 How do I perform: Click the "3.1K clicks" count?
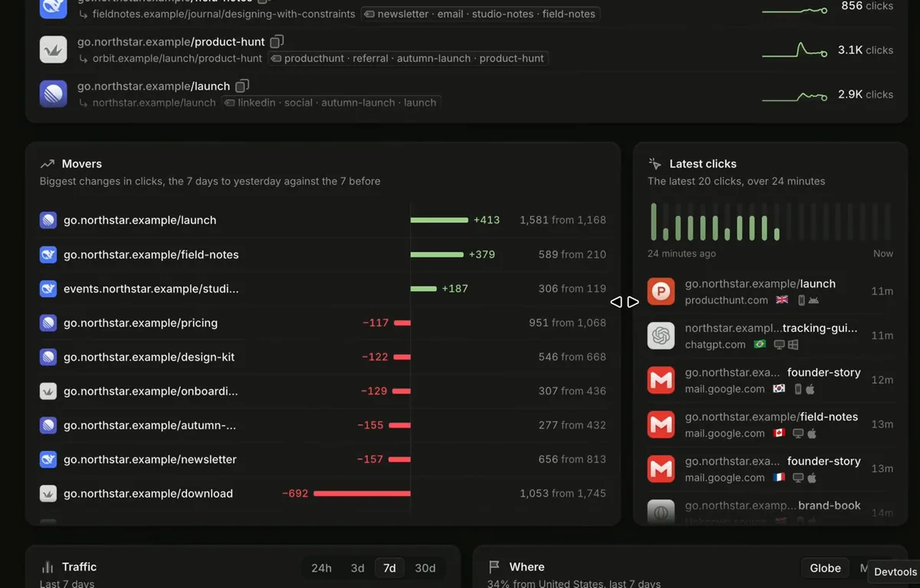pos(865,50)
